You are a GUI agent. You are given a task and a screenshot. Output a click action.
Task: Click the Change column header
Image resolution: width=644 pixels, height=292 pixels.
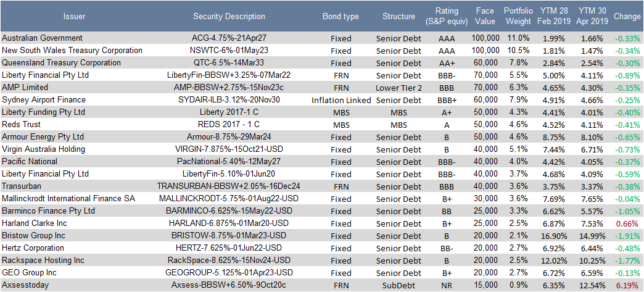pyautogui.click(x=627, y=17)
